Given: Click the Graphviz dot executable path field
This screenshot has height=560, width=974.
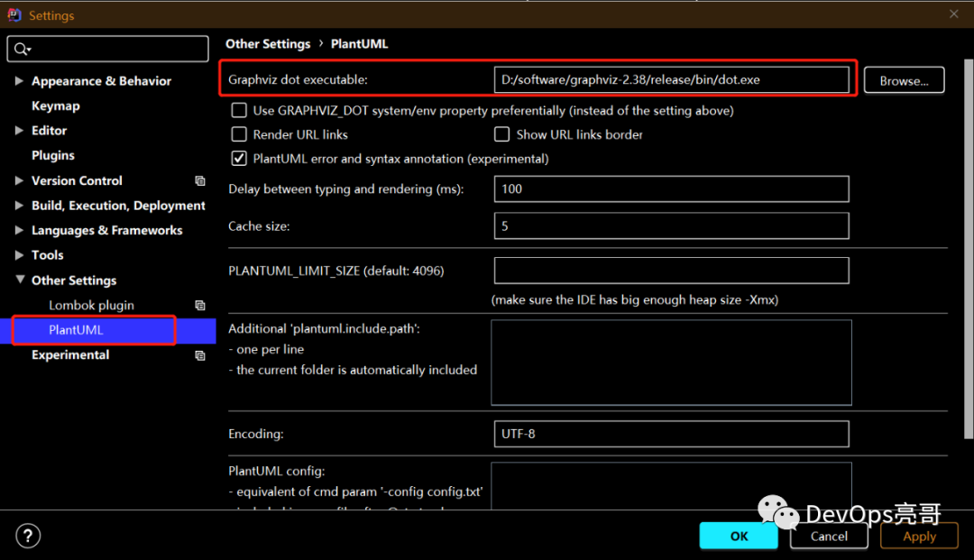Looking at the screenshot, I should (672, 80).
